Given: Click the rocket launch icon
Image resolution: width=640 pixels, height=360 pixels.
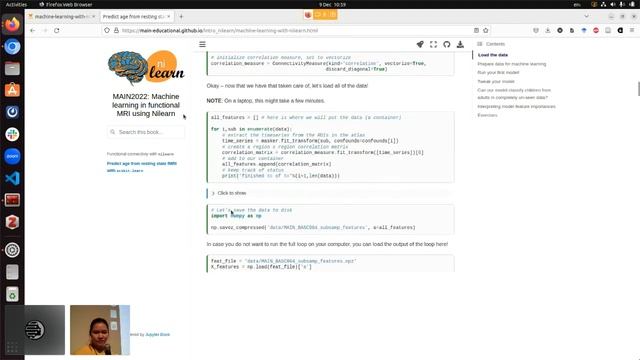Looking at the screenshot, I should 420,44.
